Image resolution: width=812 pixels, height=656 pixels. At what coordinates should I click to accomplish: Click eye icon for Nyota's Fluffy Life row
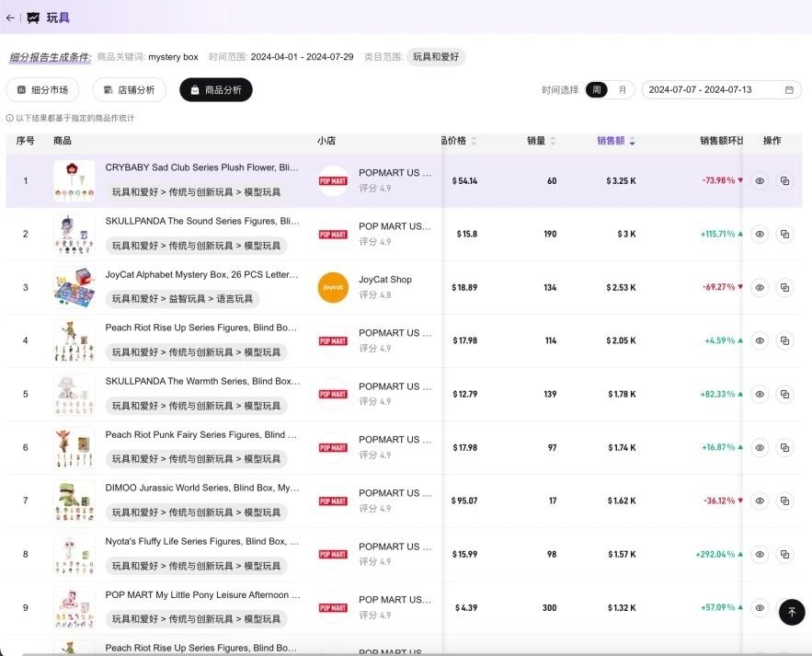tap(760, 555)
